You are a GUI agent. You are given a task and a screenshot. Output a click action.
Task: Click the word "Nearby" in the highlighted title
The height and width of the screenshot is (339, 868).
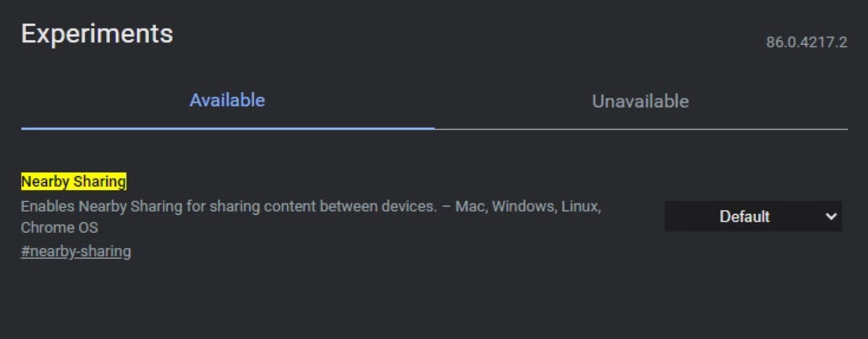45,181
